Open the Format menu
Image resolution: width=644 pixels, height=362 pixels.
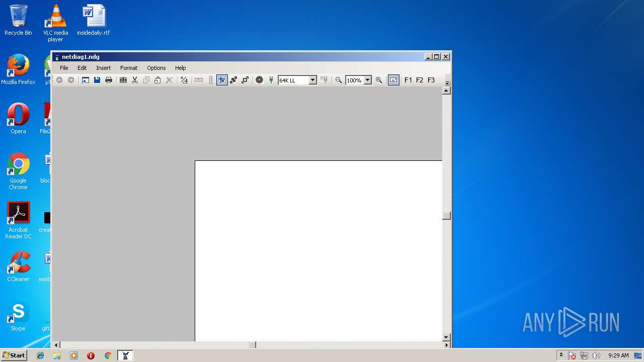click(x=129, y=68)
